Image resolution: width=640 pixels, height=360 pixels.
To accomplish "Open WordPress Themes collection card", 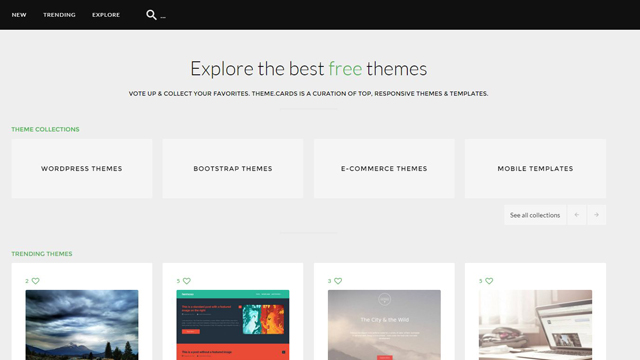I will pyautogui.click(x=82, y=169).
